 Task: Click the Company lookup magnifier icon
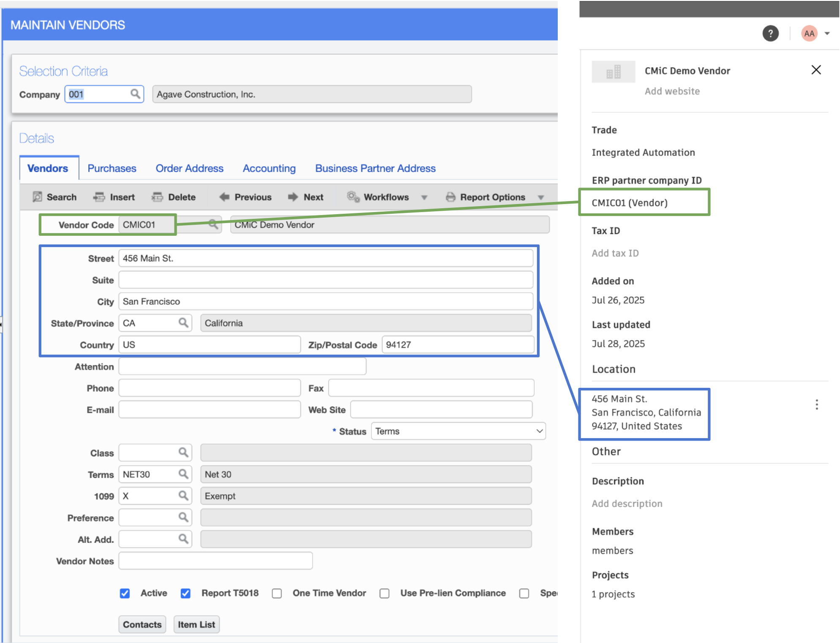click(135, 94)
